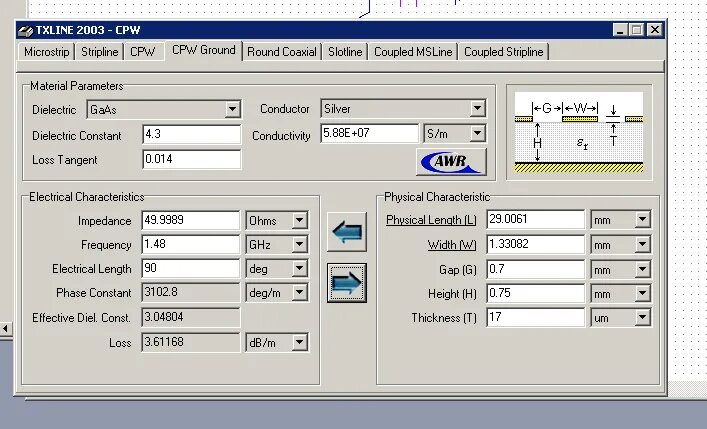The height and width of the screenshot is (429, 707).
Task: Open the Physical Length mm unit dropdown
Action: point(621,219)
